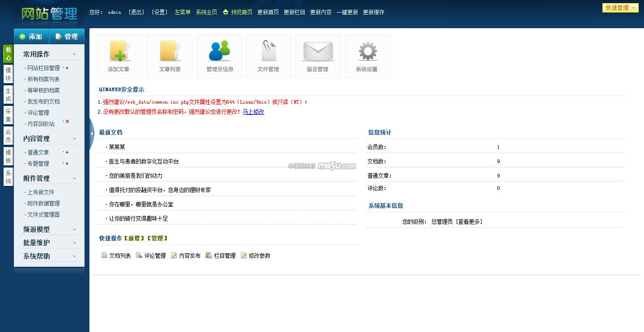The height and width of the screenshot is (332, 644).
Task: Switch to the 管理 tab in sidebar
Action: click(67, 37)
